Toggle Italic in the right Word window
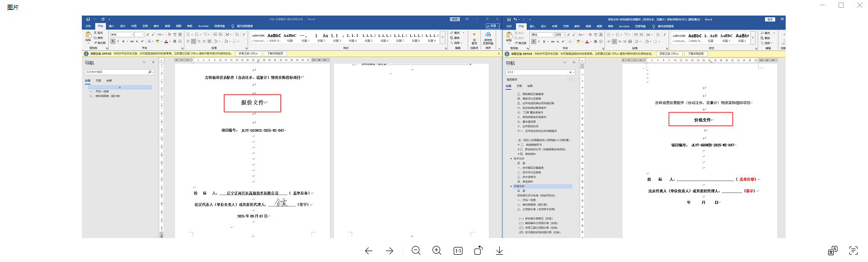Image resolution: width=868 pixels, height=262 pixels. click(539, 42)
